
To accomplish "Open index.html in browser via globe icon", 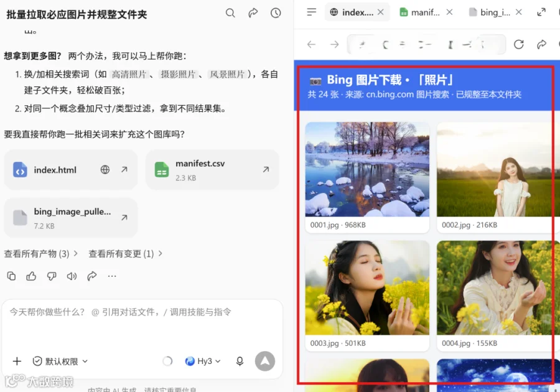I will pyautogui.click(x=105, y=170).
